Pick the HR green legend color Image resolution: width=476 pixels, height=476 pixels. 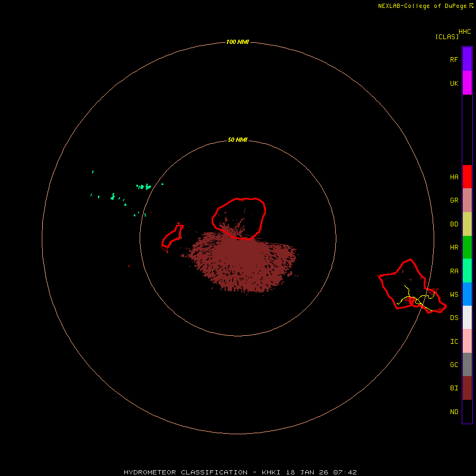point(467,248)
